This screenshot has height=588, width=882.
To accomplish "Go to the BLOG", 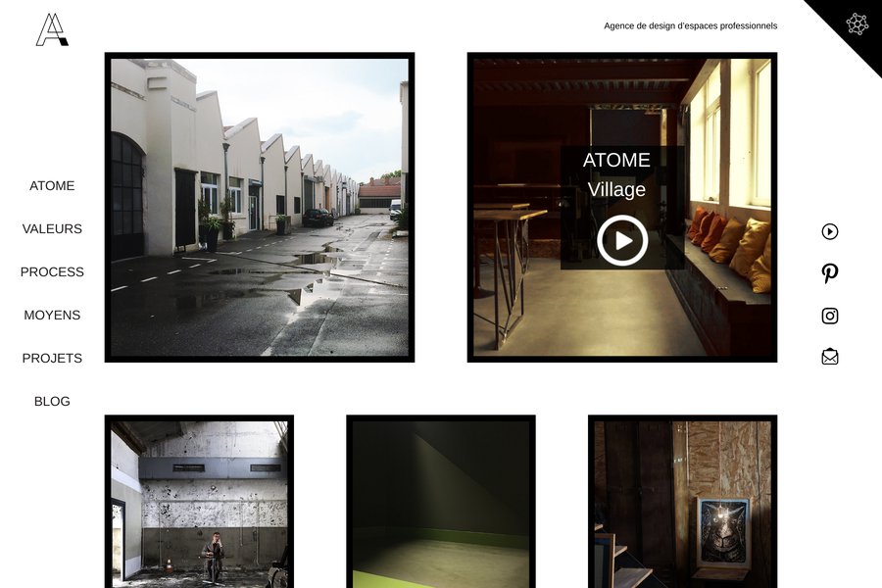I will tap(52, 401).
